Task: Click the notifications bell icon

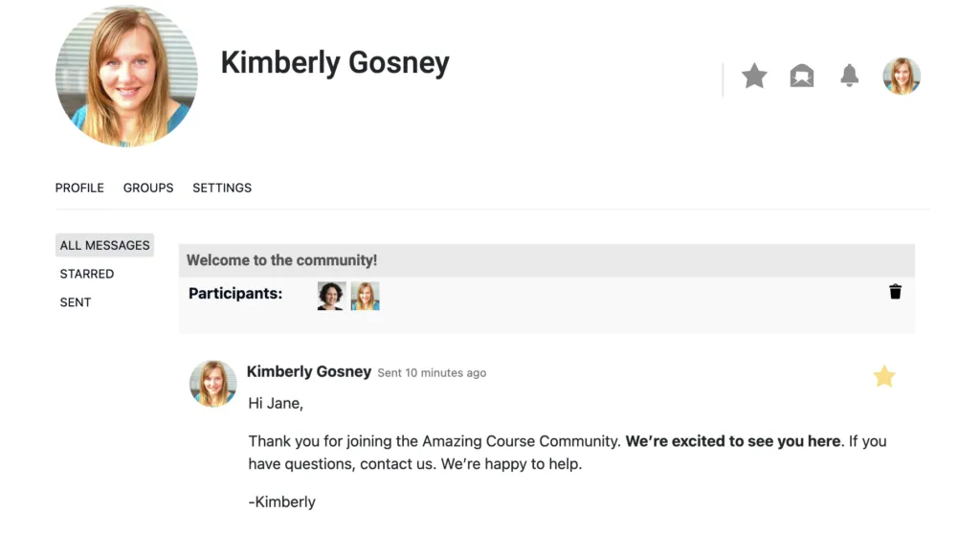Action: 849,76
